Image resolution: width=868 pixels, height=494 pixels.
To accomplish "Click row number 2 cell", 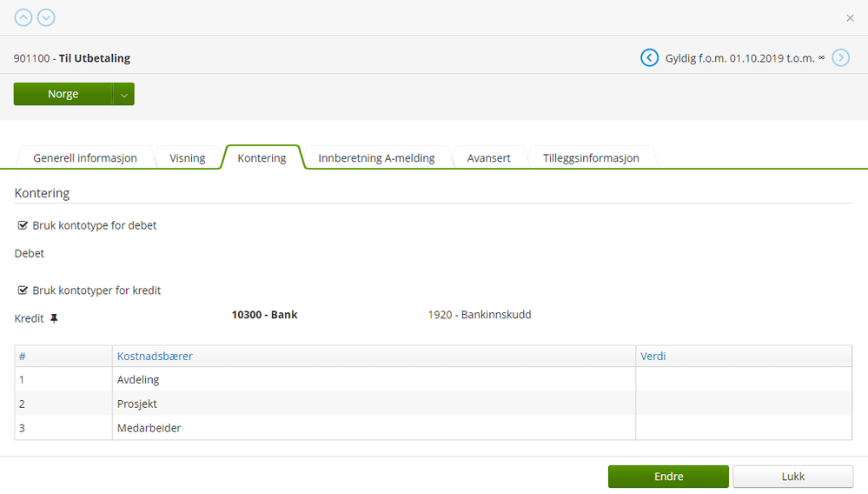I will pyautogui.click(x=63, y=404).
